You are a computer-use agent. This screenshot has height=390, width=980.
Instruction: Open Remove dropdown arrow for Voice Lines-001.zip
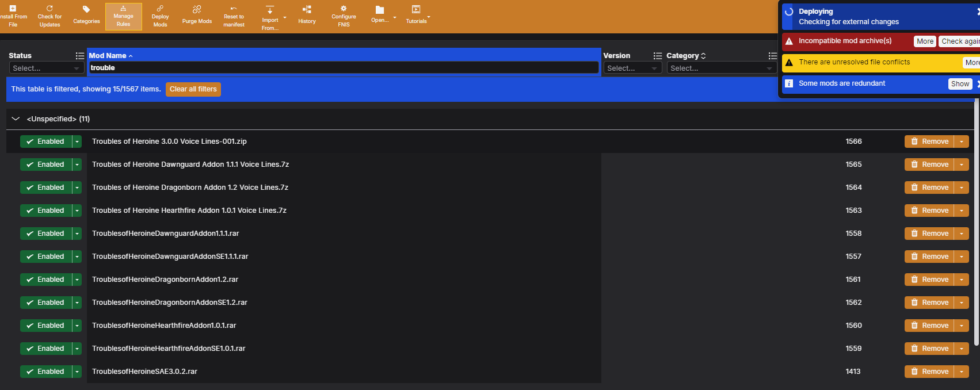962,142
